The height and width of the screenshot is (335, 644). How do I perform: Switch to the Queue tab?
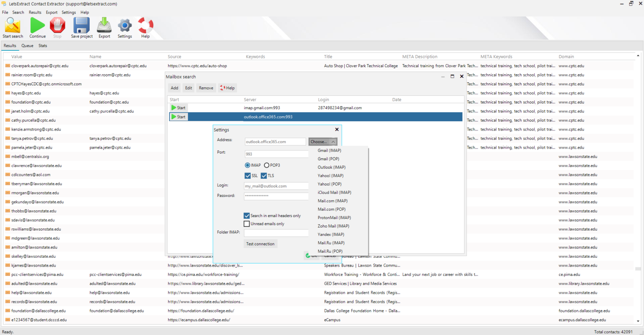tap(27, 45)
